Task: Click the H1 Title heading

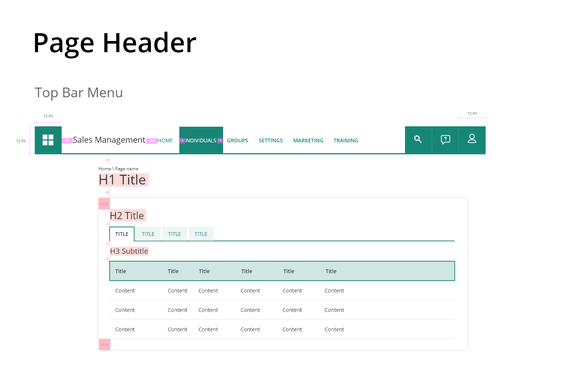Action: [123, 180]
